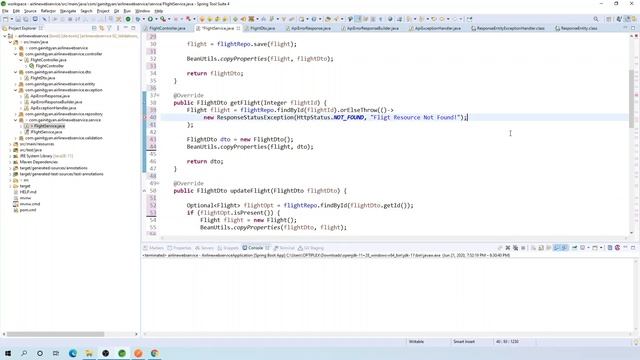Viewport: 640px width, 360px height.
Task: Expand JRE System Library node
Action: pos(10,156)
